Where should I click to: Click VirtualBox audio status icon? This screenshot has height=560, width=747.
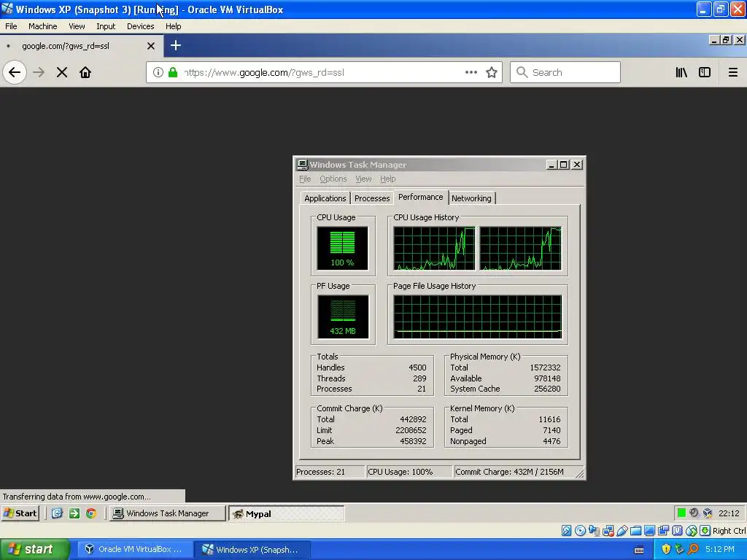(x=594, y=531)
